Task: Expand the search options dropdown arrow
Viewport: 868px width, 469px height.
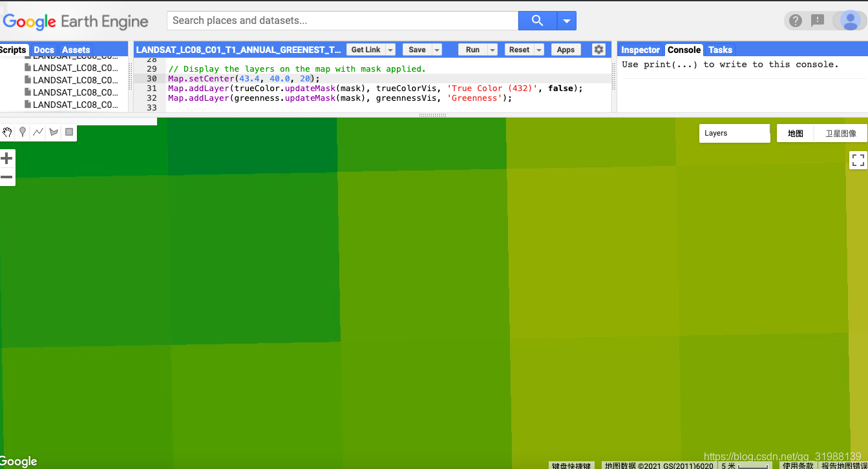Action: (x=566, y=21)
